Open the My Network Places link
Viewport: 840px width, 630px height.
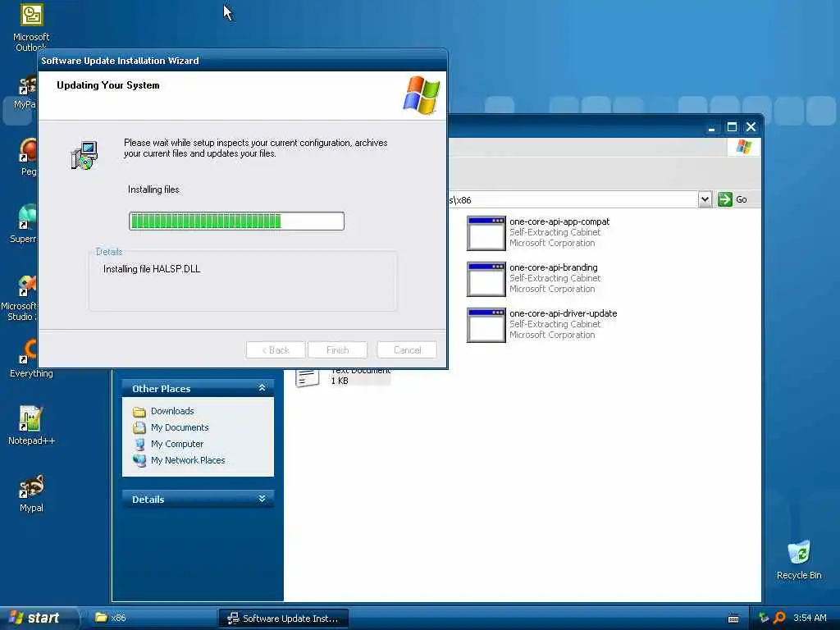point(188,460)
